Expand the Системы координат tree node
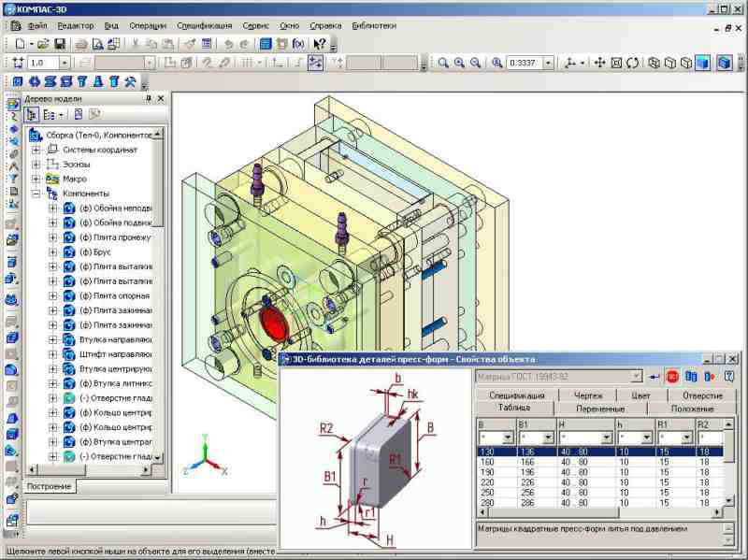This screenshot has height=560, width=748. (x=36, y=150)
